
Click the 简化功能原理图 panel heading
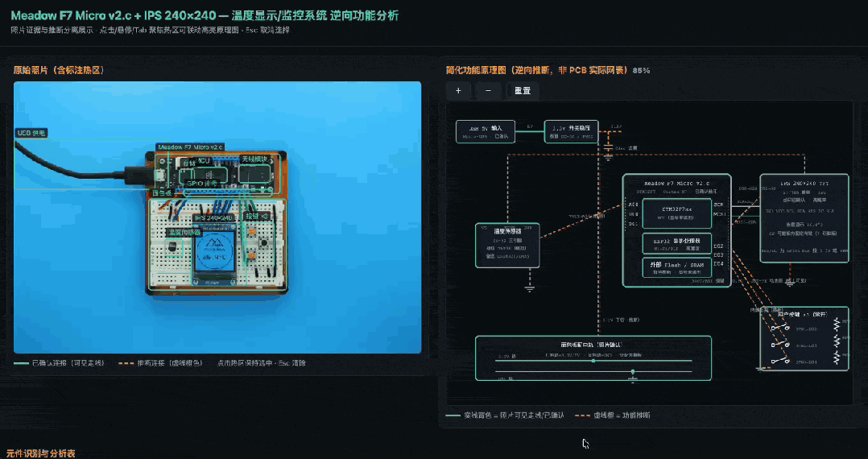coord(537,70)
